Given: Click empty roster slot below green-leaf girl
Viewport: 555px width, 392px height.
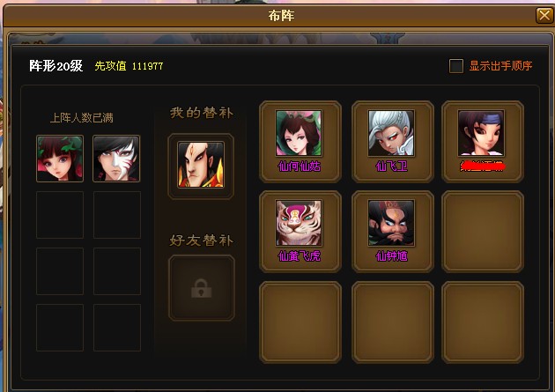Looking at the screenshot, I should click(60, 215).
